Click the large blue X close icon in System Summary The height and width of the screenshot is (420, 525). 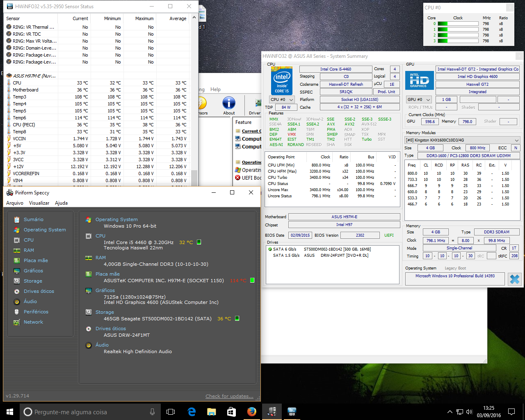point(514,279)
